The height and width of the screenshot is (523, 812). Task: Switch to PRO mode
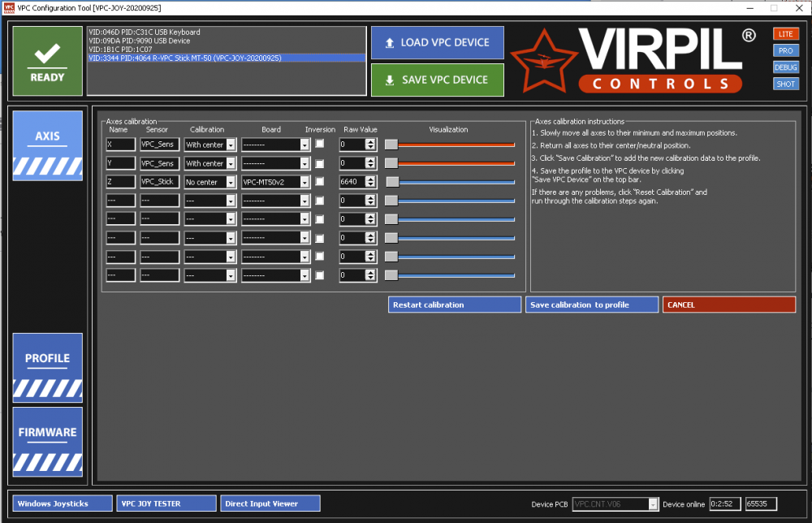[x=785, y=50]
